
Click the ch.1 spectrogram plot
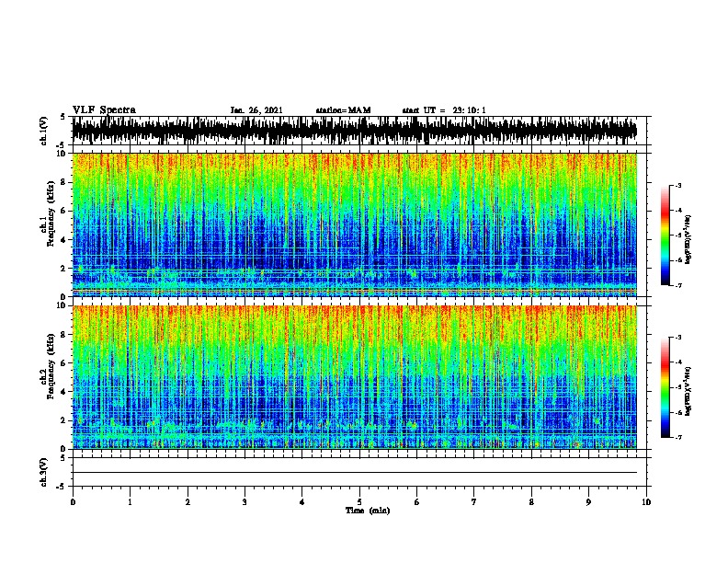point(355,224)
